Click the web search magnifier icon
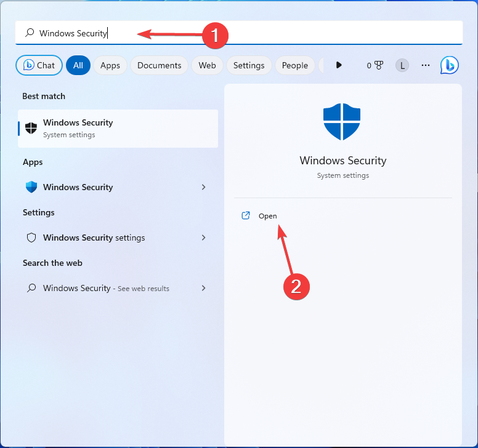 pos(31,288)
